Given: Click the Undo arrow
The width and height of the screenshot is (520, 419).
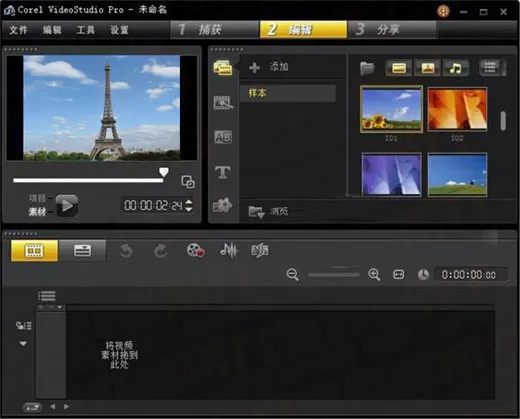Looking at the screenshot, I should click(126, 251).
